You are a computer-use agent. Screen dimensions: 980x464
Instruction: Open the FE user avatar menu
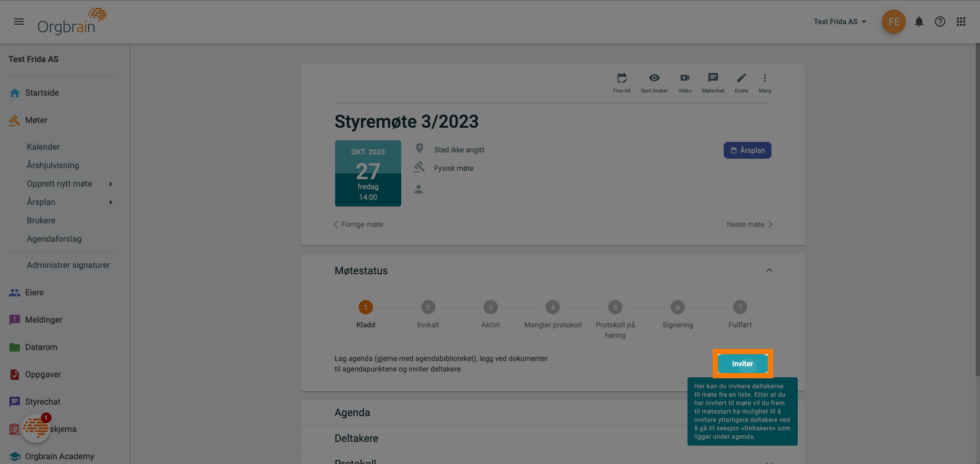pyautogui.click(x=894, y=22)
